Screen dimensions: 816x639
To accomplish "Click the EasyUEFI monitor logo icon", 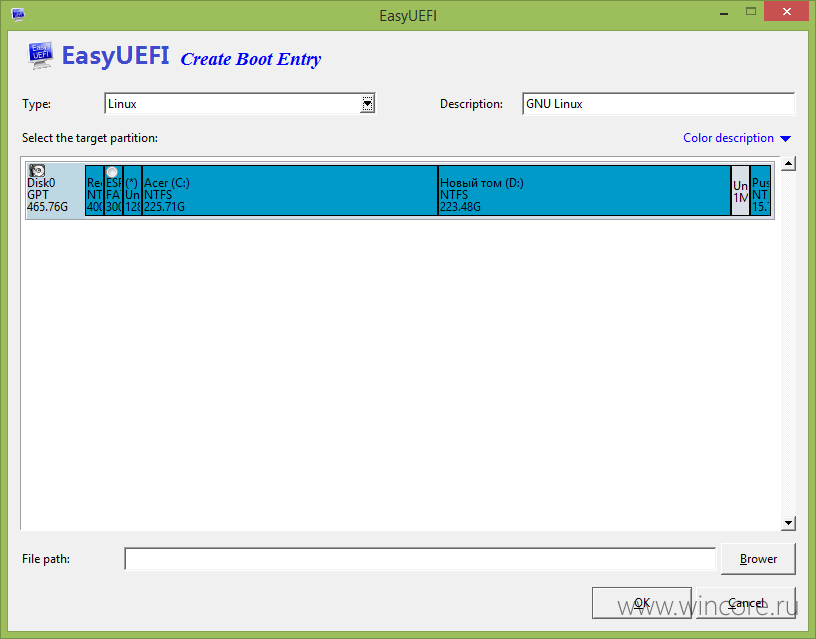I will click(x=41, y=55).
